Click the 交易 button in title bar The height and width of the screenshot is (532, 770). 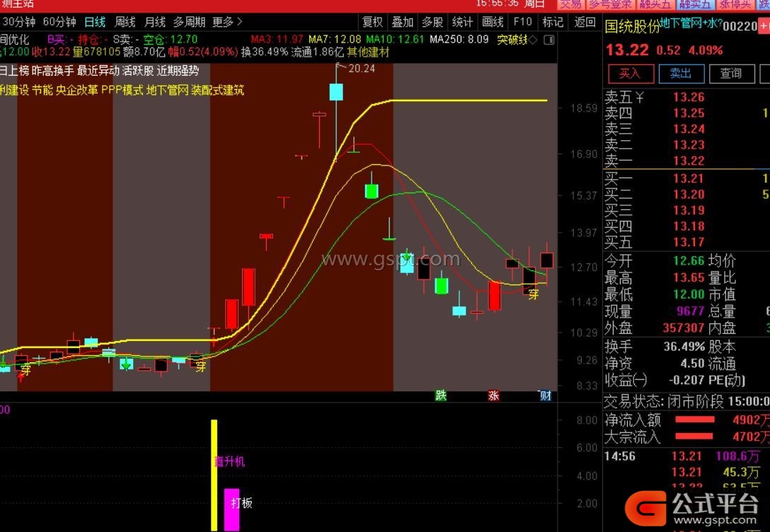[x=570, y=4]
